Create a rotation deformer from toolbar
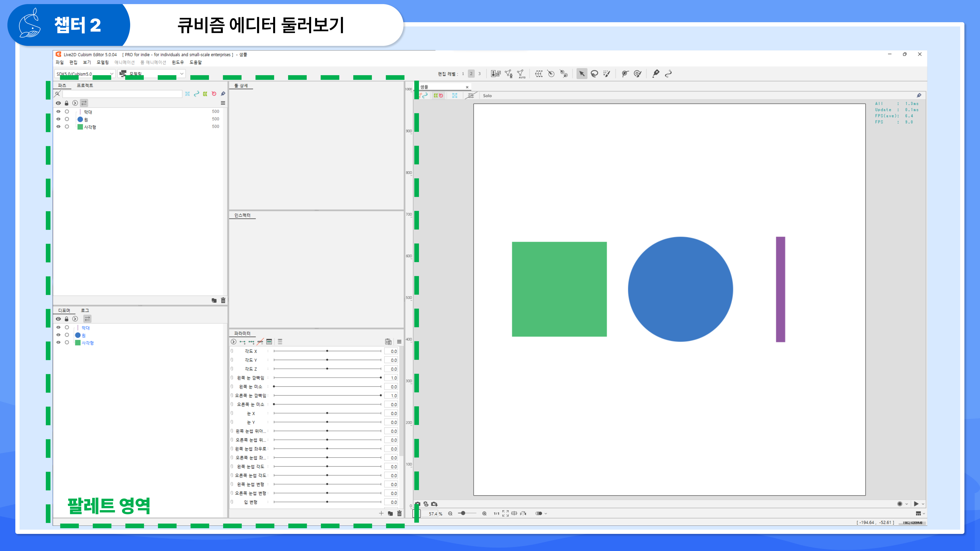 [x=551, y=74]
